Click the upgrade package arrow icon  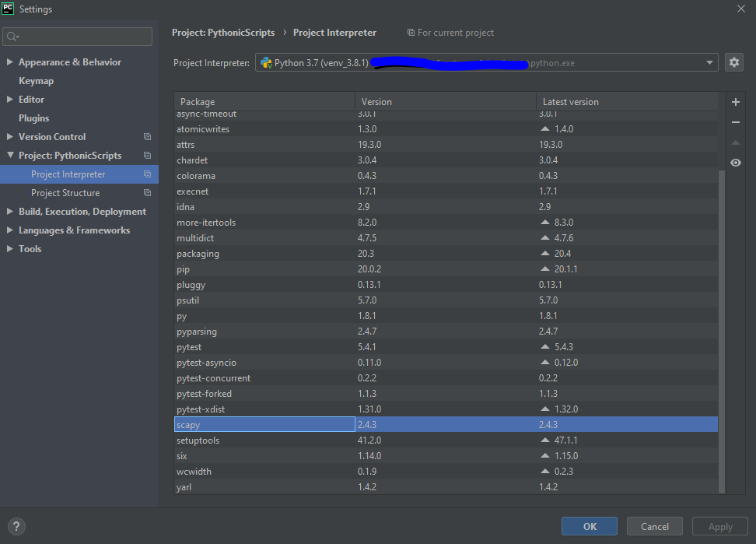tap(735, 142)
